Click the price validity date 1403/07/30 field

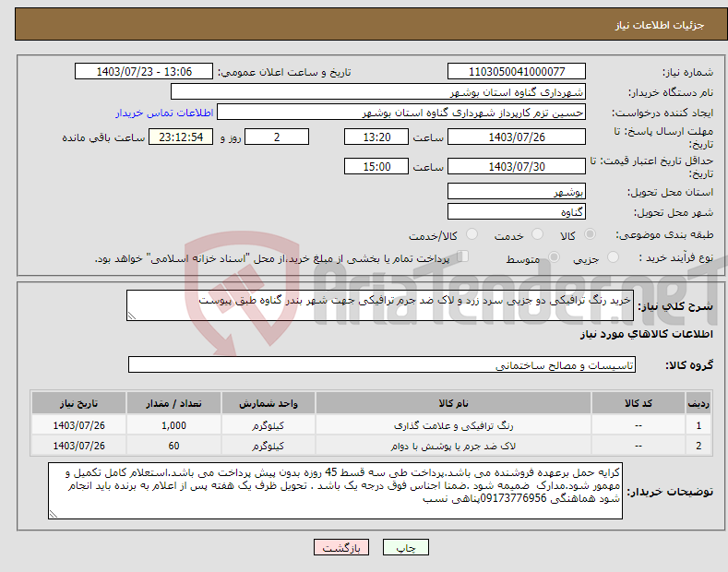[517, 166]
